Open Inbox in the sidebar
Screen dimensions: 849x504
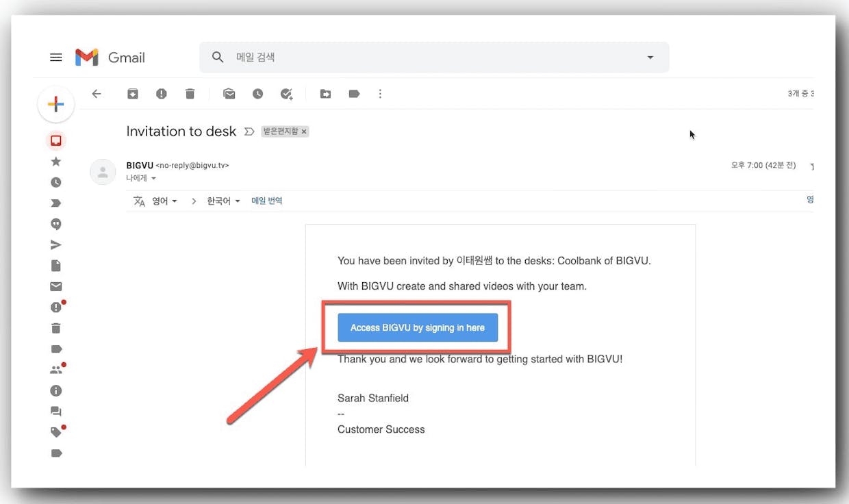coord(56,140)
